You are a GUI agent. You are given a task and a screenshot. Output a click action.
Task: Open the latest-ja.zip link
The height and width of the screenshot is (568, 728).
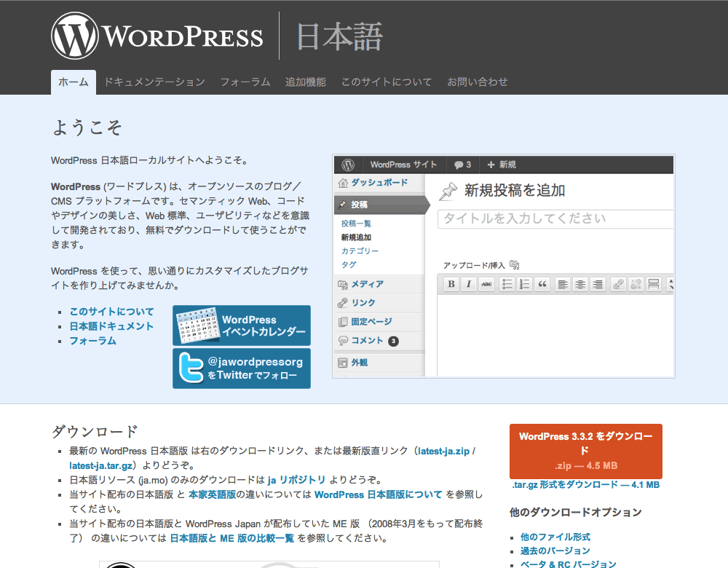[x=444, y=451]
